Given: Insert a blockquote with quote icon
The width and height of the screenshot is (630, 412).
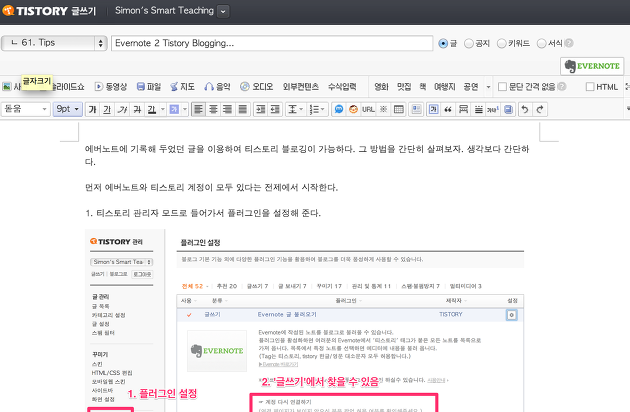Looking at the screenshot, I should (x=448, y=109).
